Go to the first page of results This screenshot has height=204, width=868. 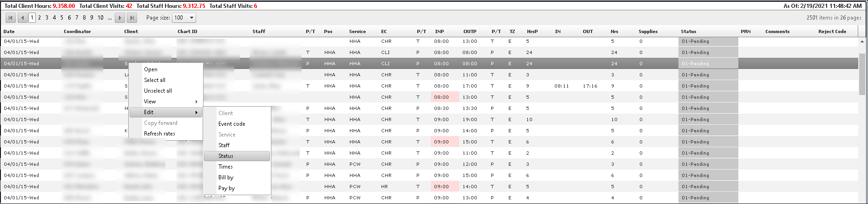tap(10, 18)
